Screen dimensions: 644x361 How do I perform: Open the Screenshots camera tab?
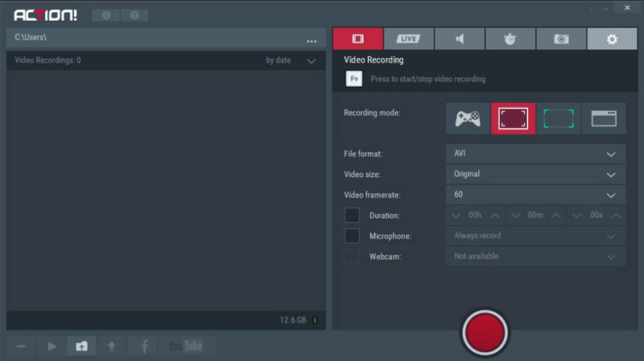point(560,39)
